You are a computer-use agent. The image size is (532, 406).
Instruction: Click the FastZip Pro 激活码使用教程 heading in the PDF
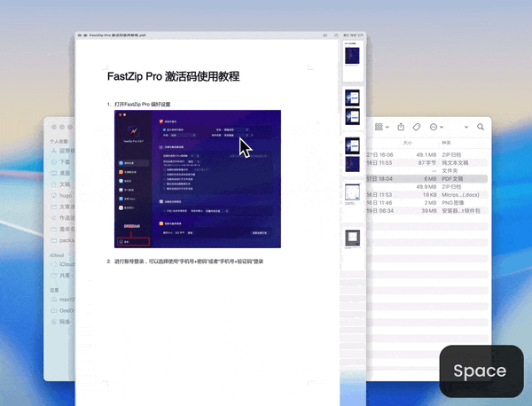[174, 76]
